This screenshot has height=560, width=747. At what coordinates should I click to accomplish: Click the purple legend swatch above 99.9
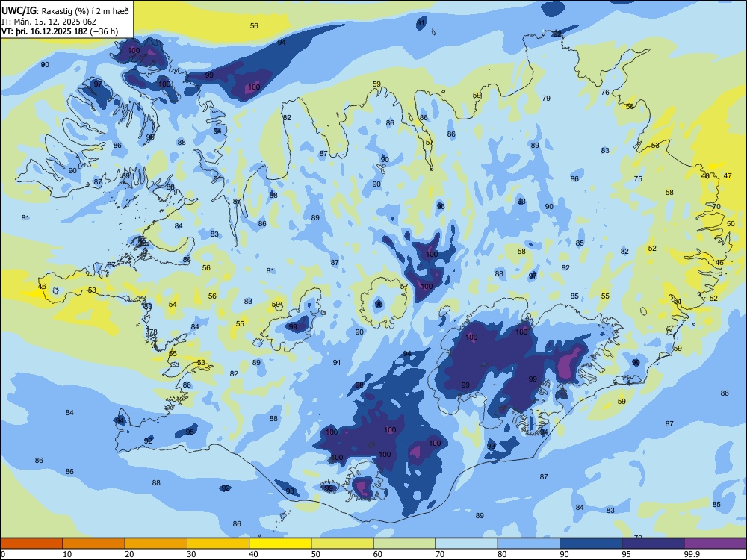(x=715, y=543)
